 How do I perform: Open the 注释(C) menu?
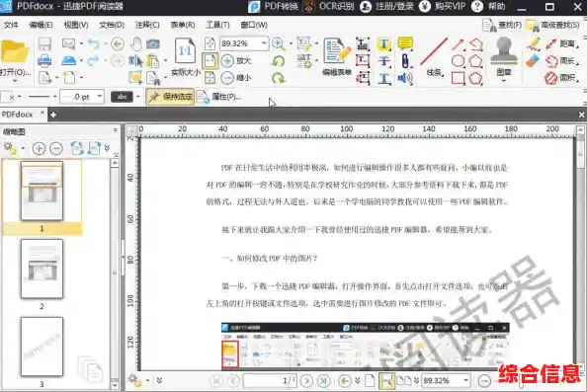(147, 25)
